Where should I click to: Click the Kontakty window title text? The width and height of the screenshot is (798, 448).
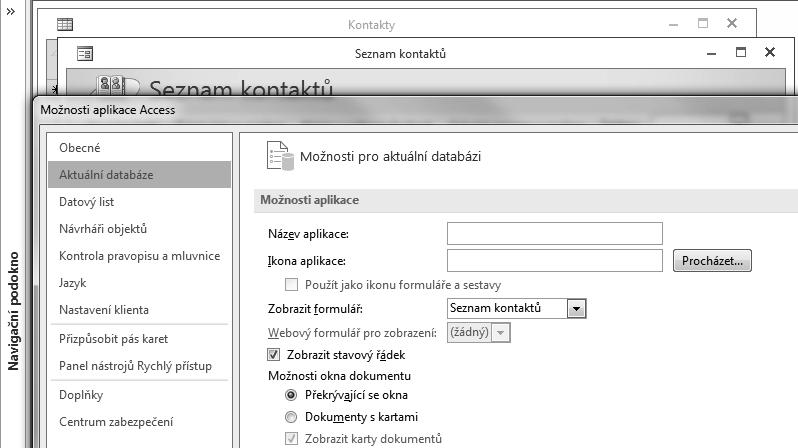click(x=372, y=25)
